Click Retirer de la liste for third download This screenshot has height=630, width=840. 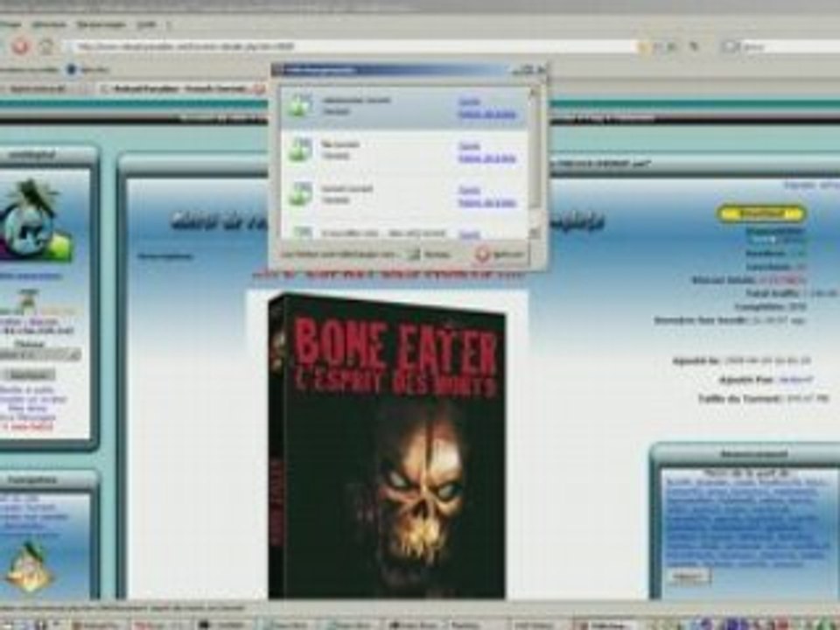click(487, 203)
